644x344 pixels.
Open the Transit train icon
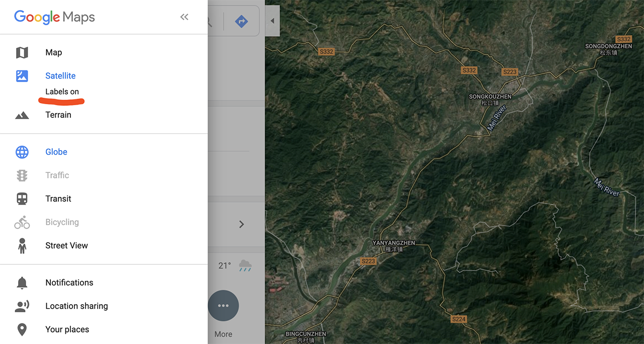point(22,199)
